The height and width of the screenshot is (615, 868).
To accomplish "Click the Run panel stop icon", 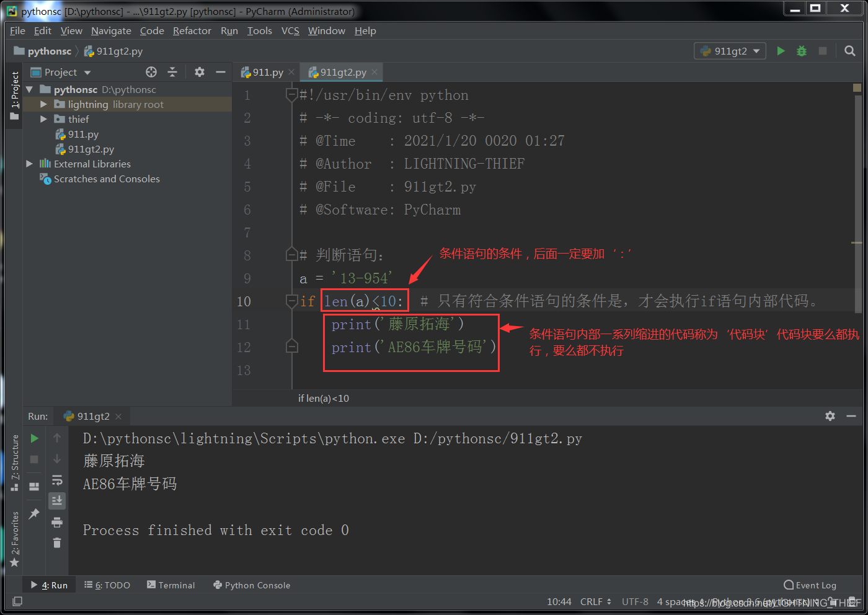I will tap(35, 459).
